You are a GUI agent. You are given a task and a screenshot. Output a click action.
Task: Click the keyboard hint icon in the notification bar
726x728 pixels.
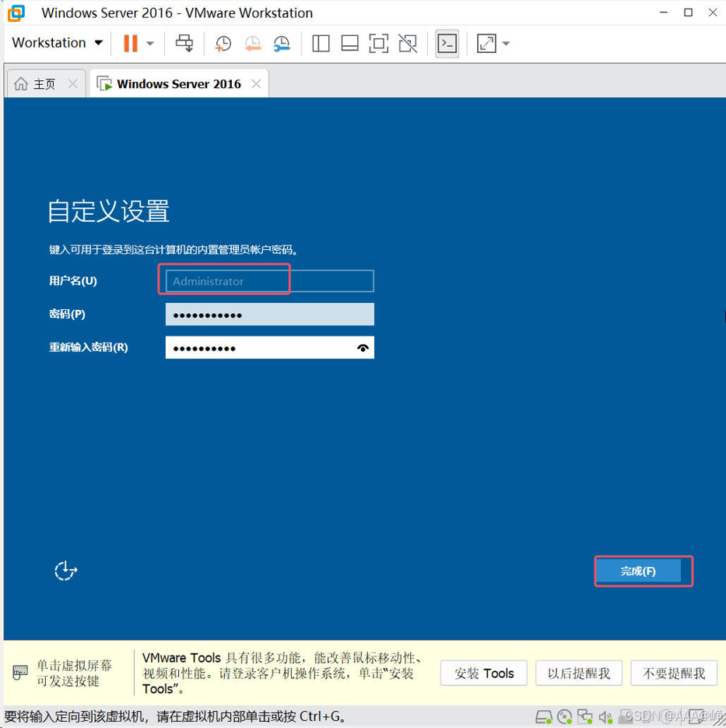[20, 672]
